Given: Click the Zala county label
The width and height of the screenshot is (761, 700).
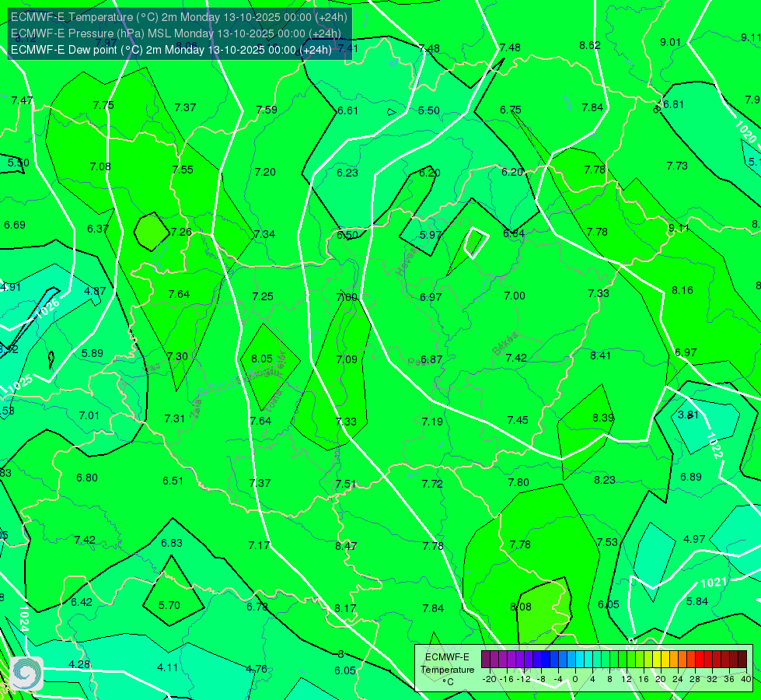Looking at the screenshot, I should [197, 408].
